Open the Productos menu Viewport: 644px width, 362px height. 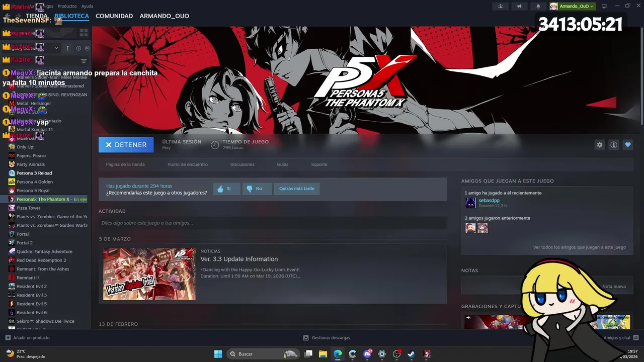click(67, 6)
